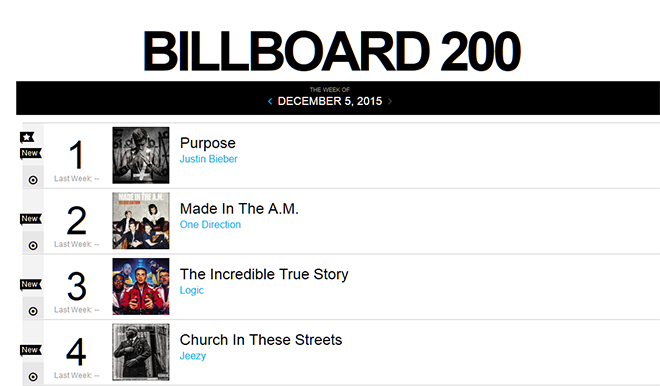
Task: Click the target icon in Purpose row
Action: (33, 180)
